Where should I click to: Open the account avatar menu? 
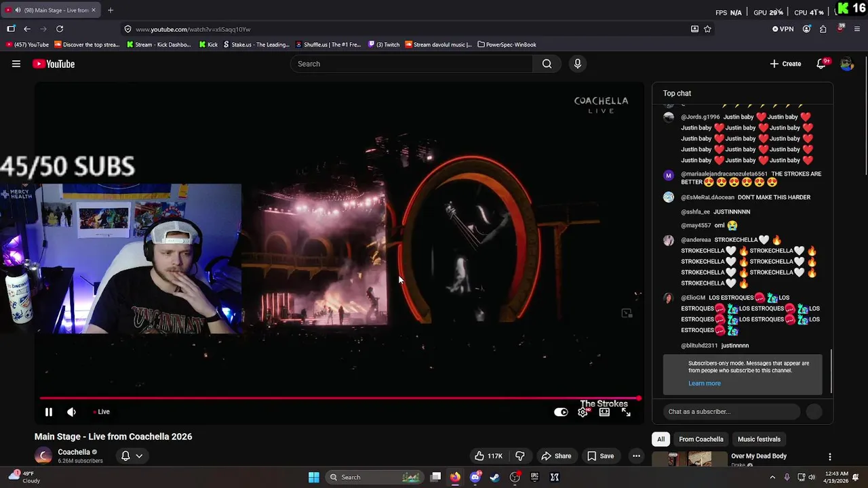point(846,64)
